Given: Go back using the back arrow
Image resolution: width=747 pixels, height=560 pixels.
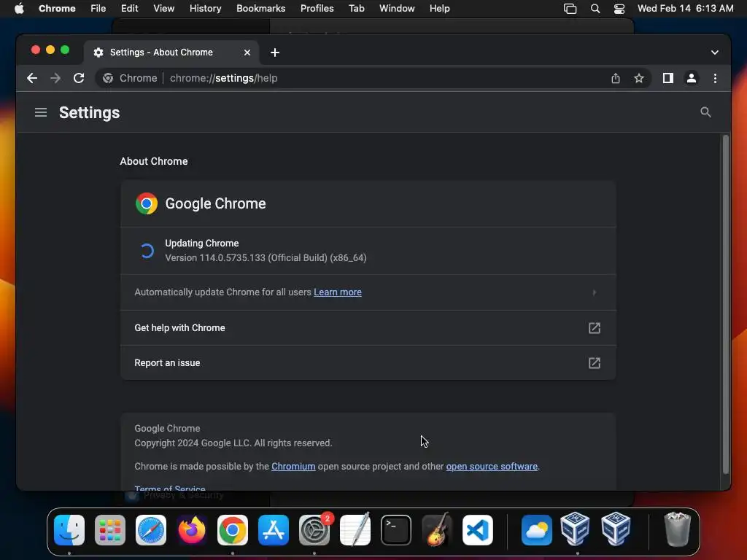Looking at the screenshot, I should pyautogui.click(x=32, y=78).
